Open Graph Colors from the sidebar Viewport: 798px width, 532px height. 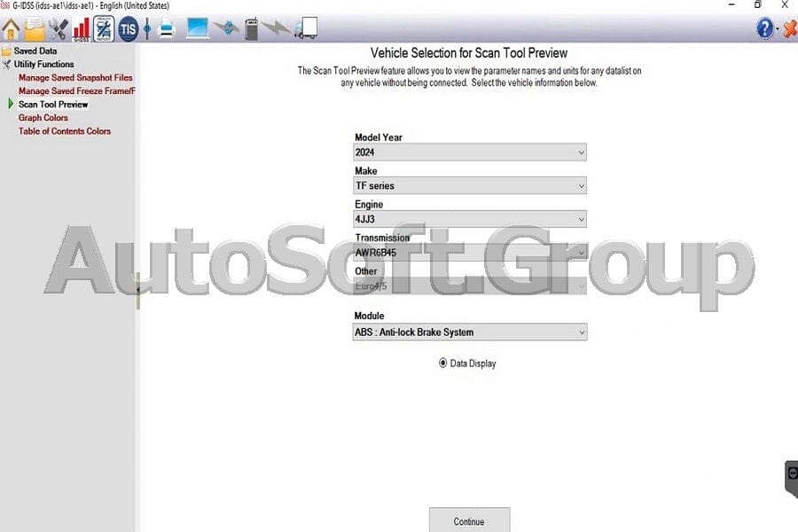point(43,117)
